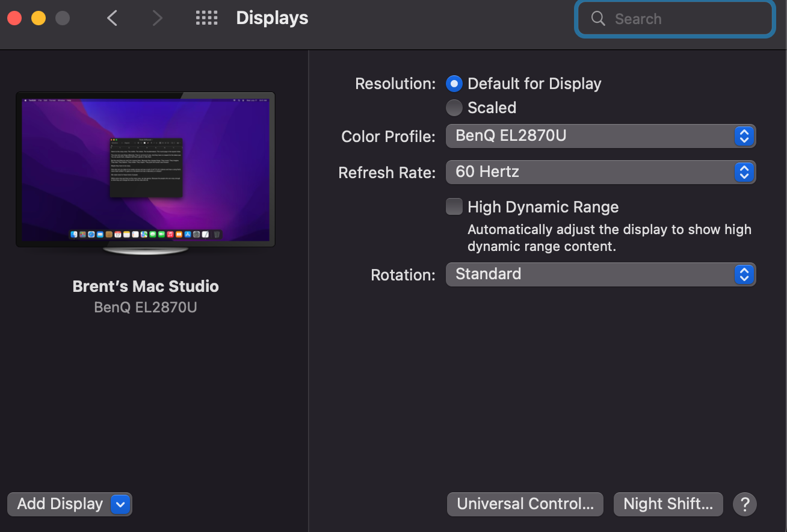
Task: Select Default for Display resolution
Action: [455, 84]
